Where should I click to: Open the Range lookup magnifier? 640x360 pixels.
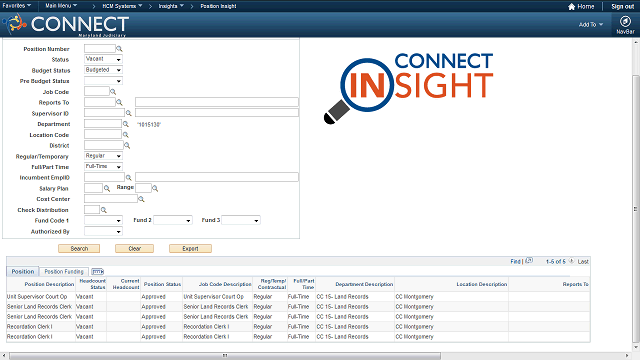[x=155, y=188]
